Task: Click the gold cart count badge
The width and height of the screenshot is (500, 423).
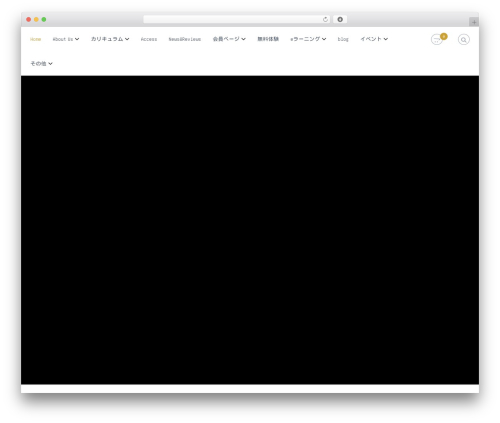Action: point(444,36)
